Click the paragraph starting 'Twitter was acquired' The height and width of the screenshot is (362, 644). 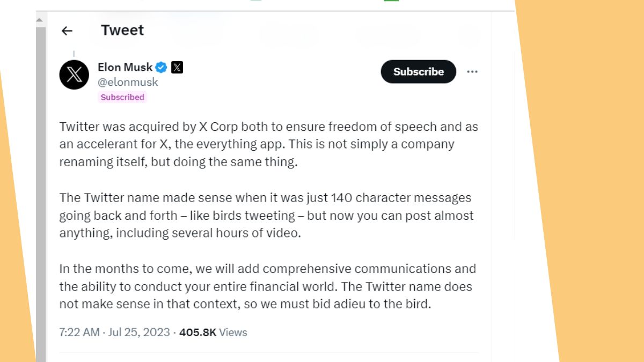tap(268, 144)
